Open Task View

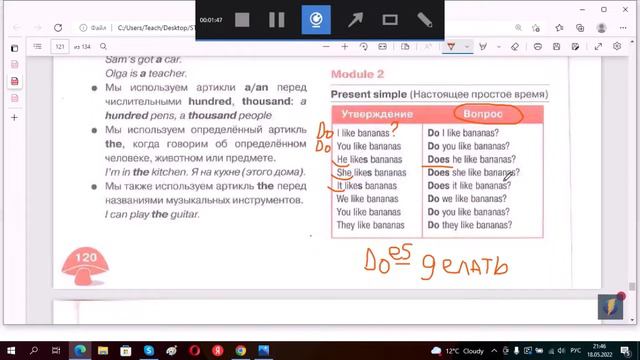[56, 351]
